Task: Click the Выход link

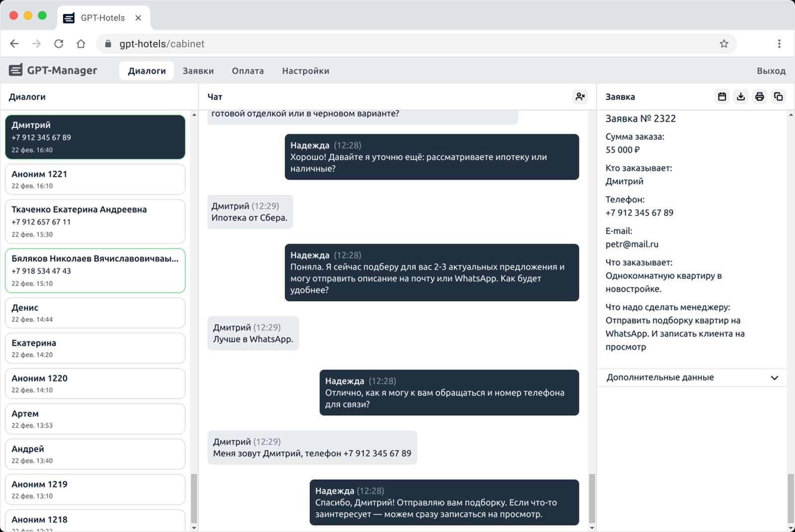Action: 771,71
